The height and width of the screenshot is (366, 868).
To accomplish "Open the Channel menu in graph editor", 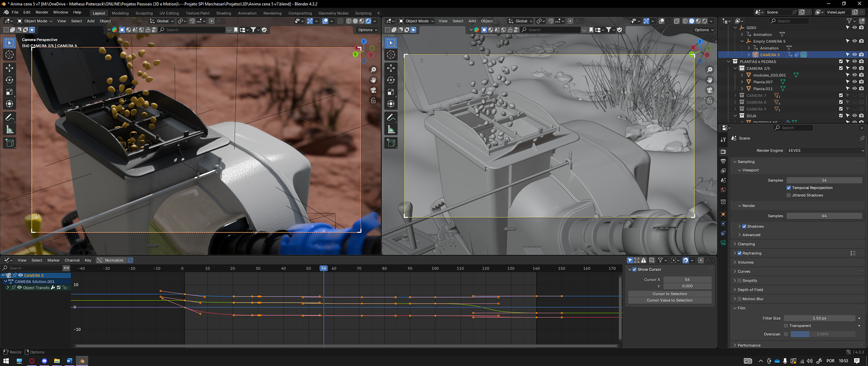I will tap(72, 260).
